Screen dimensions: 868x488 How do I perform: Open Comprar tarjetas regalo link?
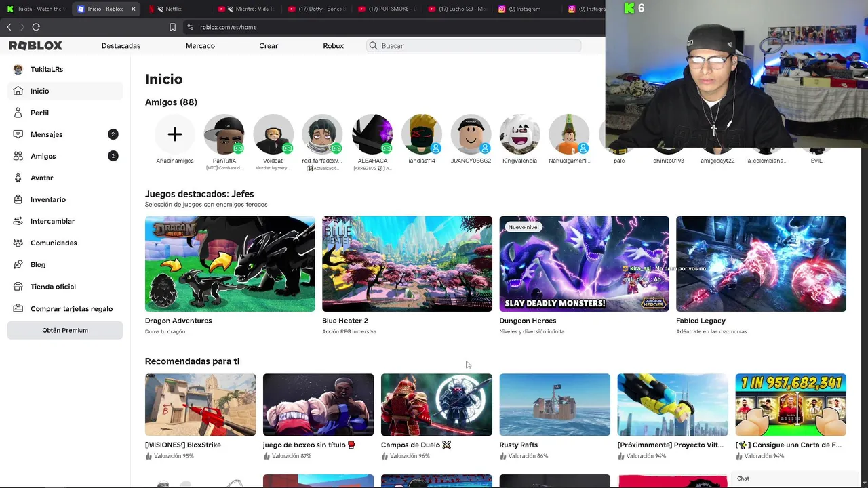[x=71, y=308]
